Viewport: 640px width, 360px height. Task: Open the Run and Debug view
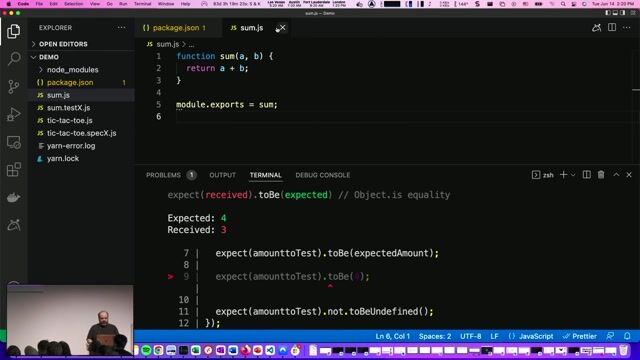pyautogui.click(x=13, y=114)
